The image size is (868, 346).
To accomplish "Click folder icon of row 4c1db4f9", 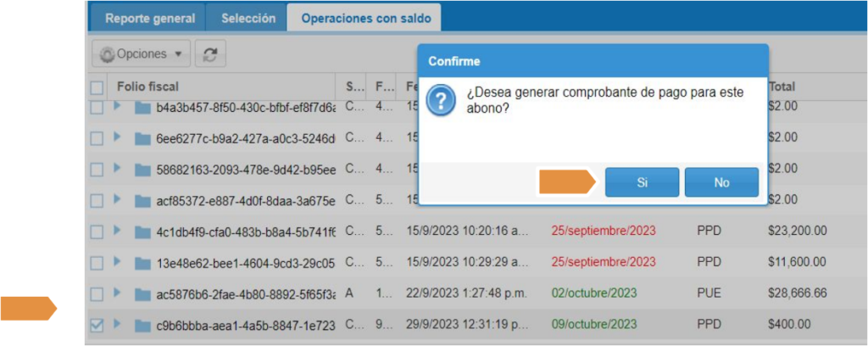I will click(142, 232).
